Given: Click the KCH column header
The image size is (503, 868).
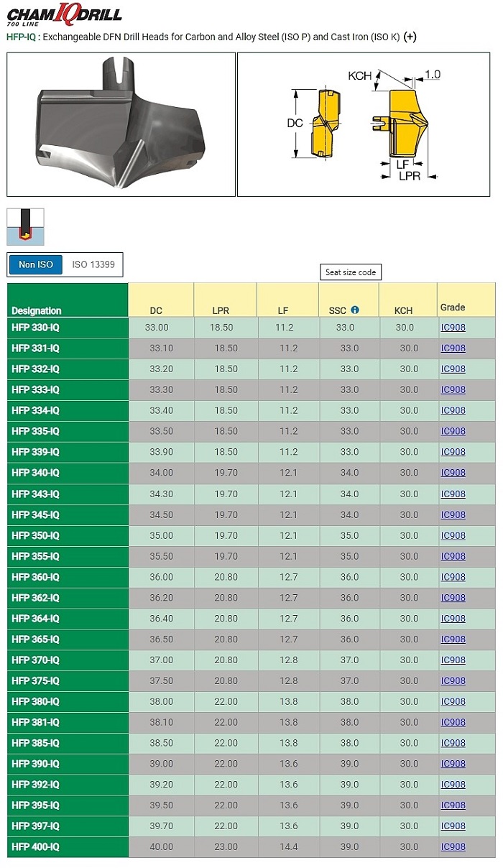Looking at the screenshot, I should pos(404,310).
